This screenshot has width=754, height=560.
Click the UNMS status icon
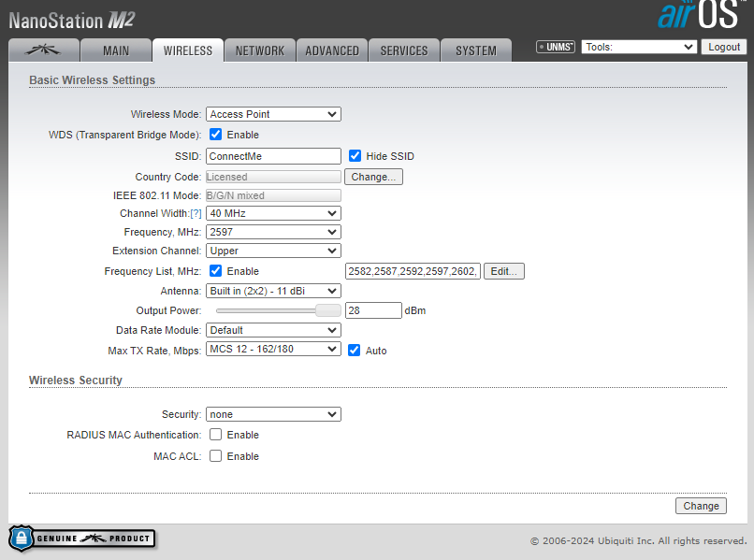pyautogui.click(x=555, y=47)
